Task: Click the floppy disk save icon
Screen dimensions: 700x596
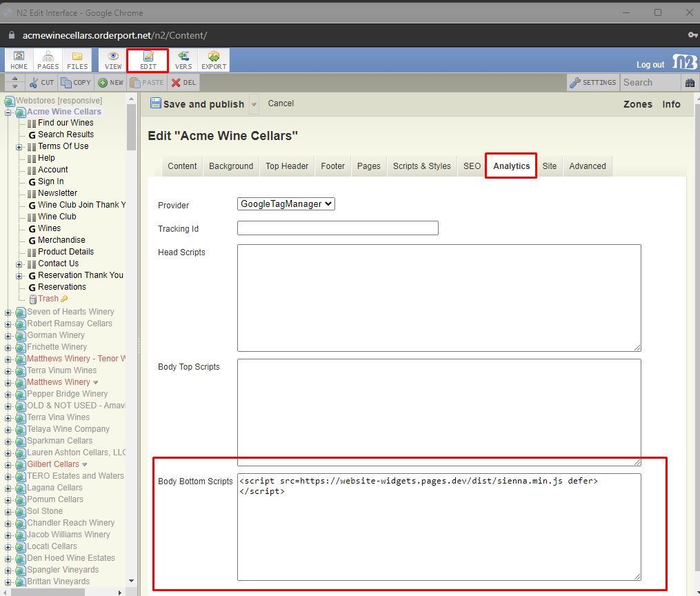Action: click(x=155, y=103)
